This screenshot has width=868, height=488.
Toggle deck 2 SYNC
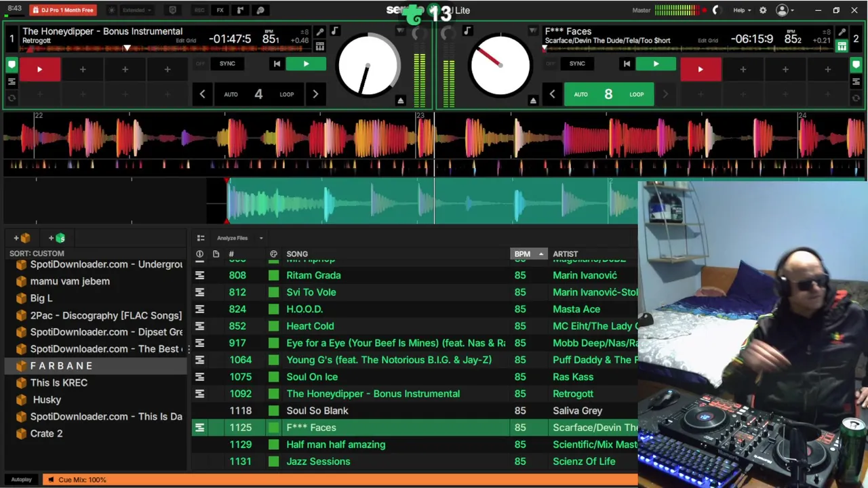577,64
